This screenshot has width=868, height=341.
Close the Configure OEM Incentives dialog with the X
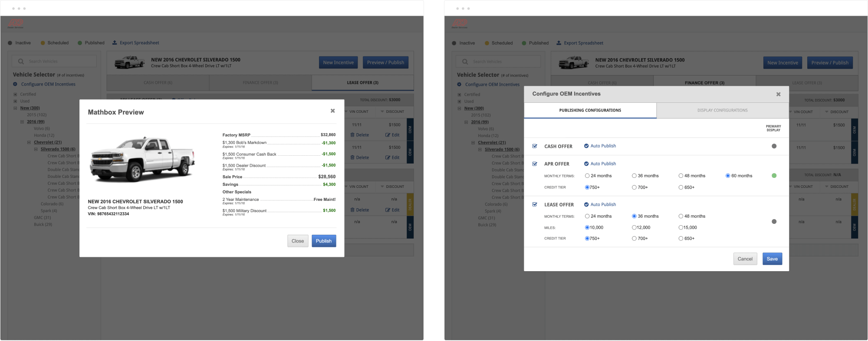tap(778, 94)
